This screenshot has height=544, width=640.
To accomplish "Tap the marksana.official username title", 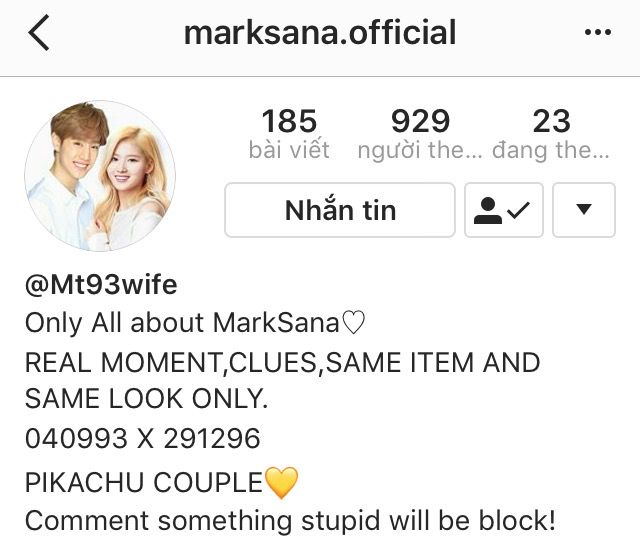I will pyautogui.click(x=320, y=32).
